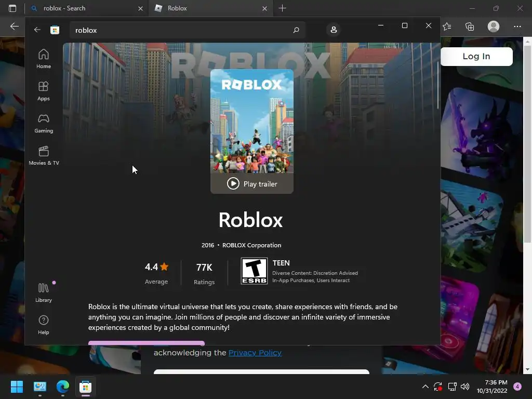Click the sync update tray icon
This screenshot has height=399, width=532.
[x=438, y=387]
